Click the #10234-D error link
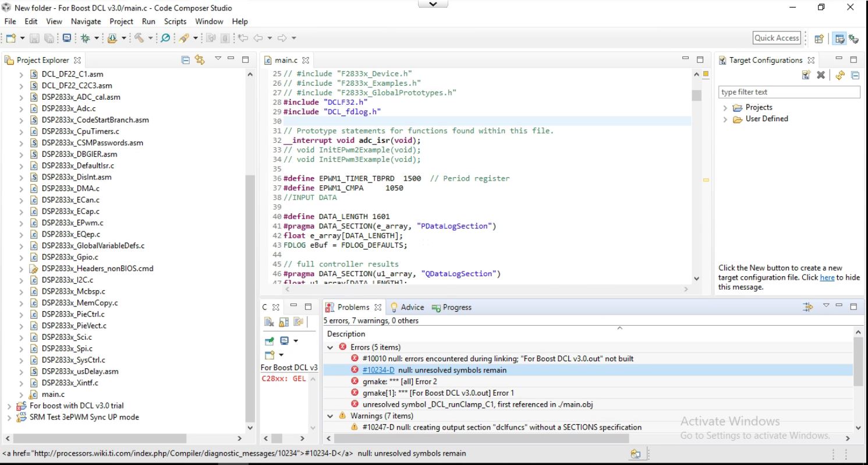This screenshot has width=868, height=465. (378, 370)
